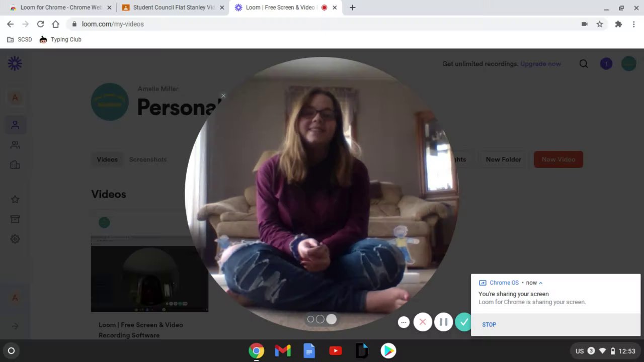
Task: Expand the sidebar with bottom arrow
Action: pos(15,326)
